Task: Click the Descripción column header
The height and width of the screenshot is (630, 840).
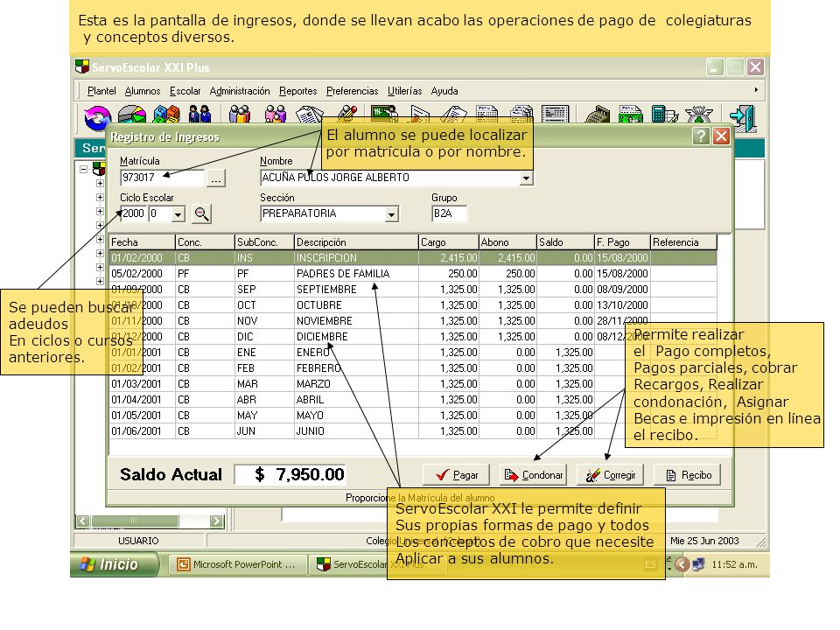Action: [x=356, y=242]
